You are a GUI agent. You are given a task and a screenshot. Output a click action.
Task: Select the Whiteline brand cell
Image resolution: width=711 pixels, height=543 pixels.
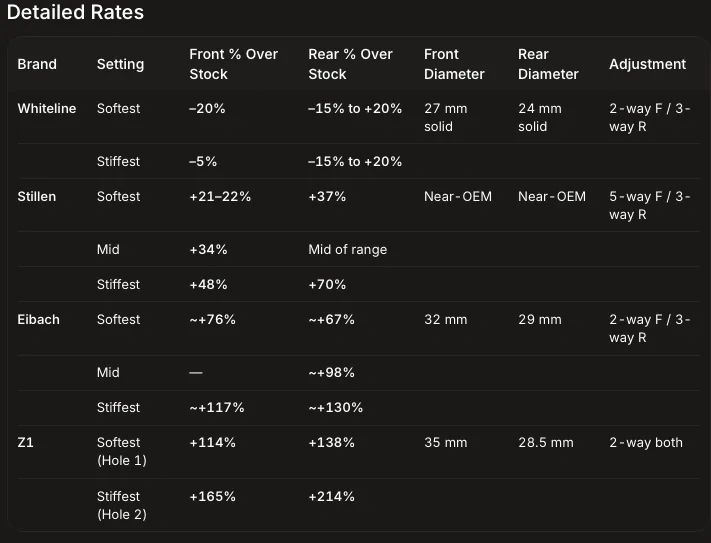click(47, 109)
